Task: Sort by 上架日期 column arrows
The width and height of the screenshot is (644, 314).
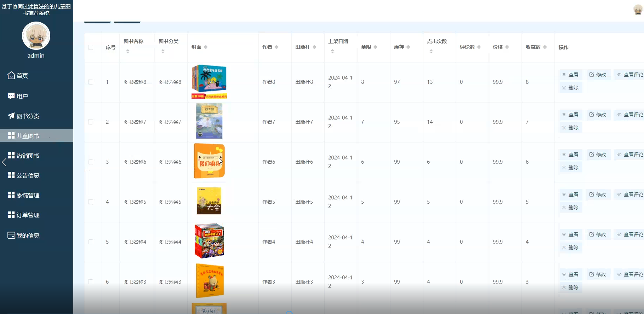Action: [332, 52]
